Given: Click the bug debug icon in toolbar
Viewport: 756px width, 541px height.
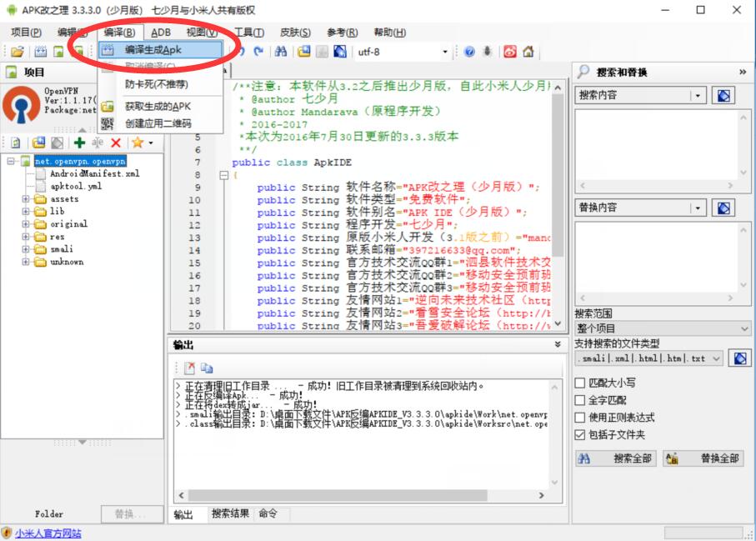Looking at the screenshot, I should [x=487, y=52].
